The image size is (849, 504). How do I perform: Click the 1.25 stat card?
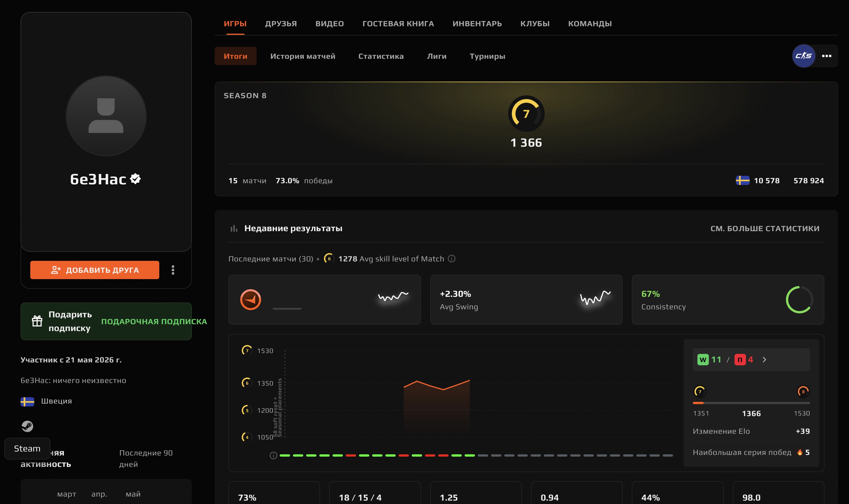coord(476,493)
